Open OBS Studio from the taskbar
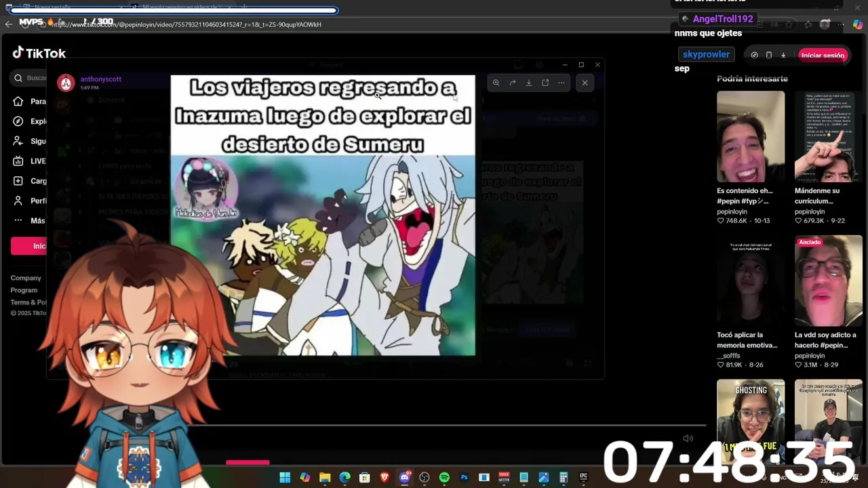 pyautogui.click(x=425, y=477)
